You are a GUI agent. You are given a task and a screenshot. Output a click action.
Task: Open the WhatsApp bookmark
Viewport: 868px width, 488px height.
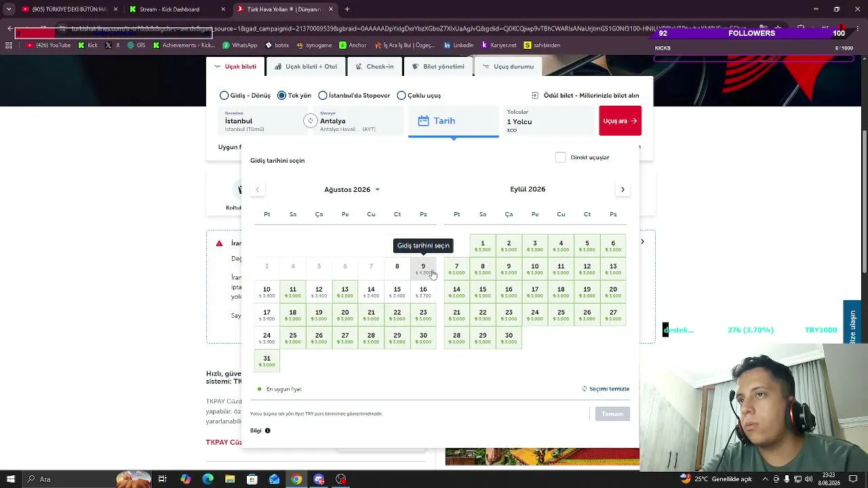240,45
